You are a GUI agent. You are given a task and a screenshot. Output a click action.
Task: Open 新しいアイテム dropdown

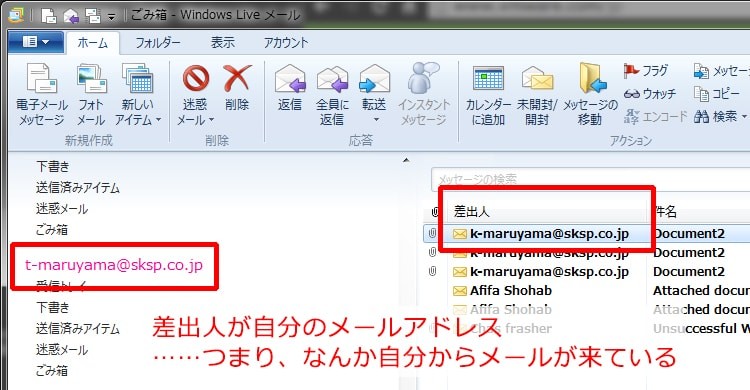(x=137, y=95)
